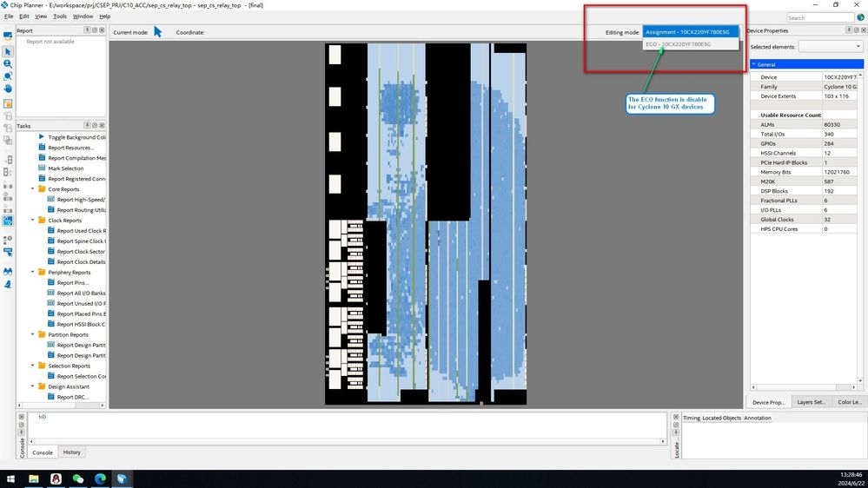Activate the zoom in magnifier tool
The image size is (868, 488).
coord(8,63)
